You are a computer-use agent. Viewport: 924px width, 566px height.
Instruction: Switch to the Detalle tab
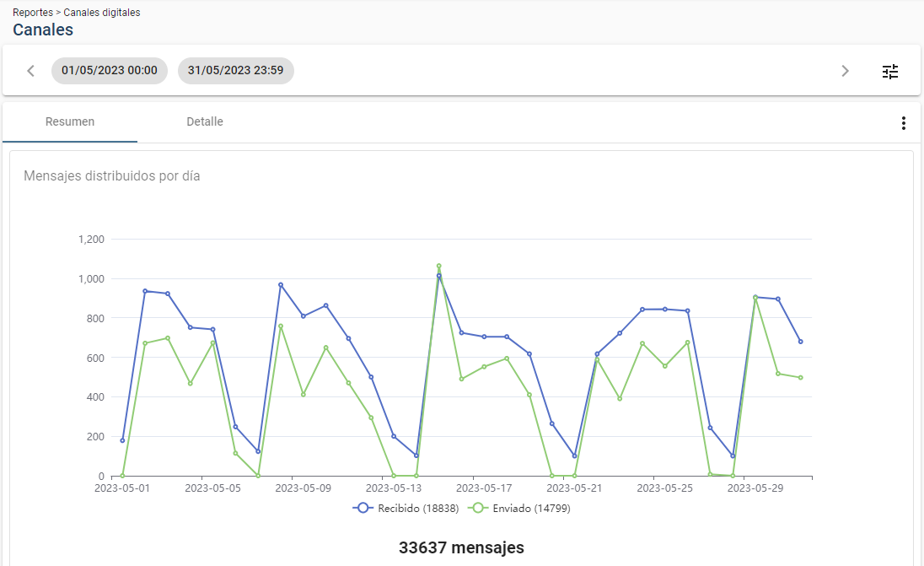click(205, 122)
